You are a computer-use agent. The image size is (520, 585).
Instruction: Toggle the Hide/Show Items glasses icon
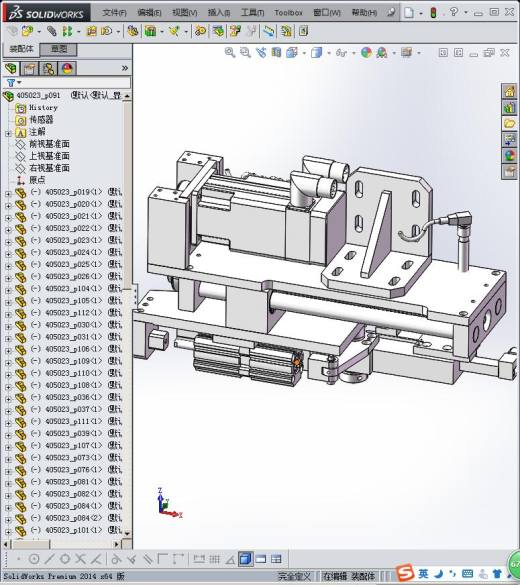coord(341,53)
